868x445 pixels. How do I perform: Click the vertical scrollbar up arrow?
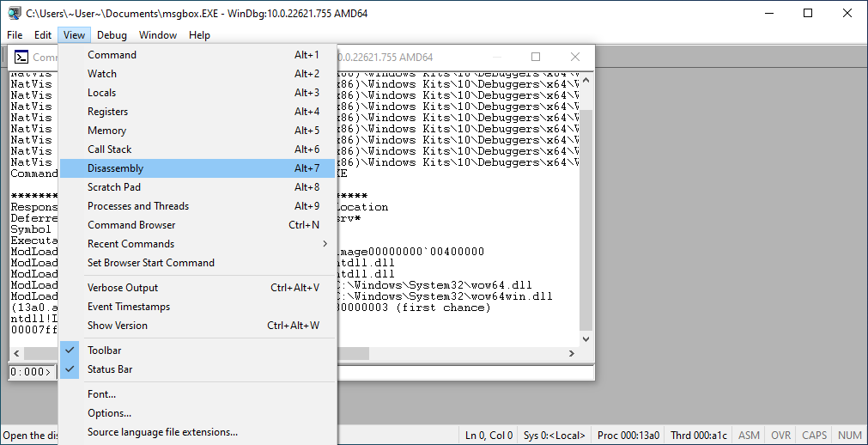tap(587, 81)
